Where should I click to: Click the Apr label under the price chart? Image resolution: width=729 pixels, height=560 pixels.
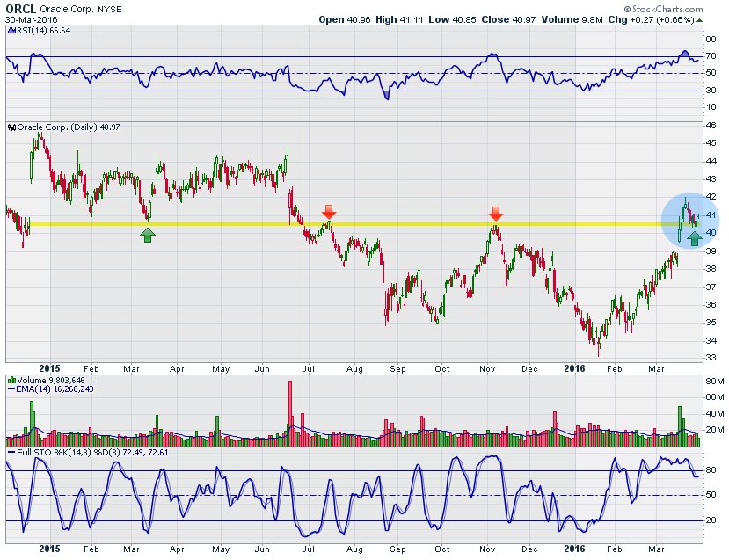[177, 369]
